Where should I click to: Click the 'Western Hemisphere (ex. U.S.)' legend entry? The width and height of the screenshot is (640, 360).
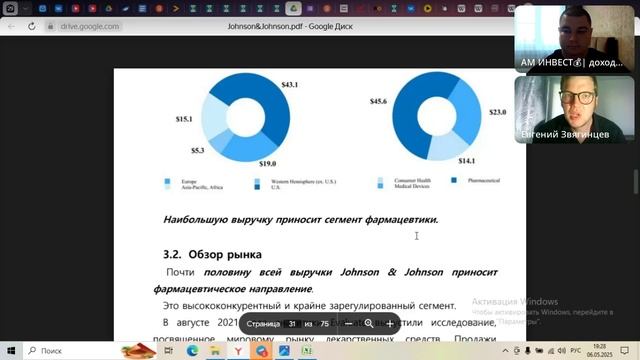(304, 181)
